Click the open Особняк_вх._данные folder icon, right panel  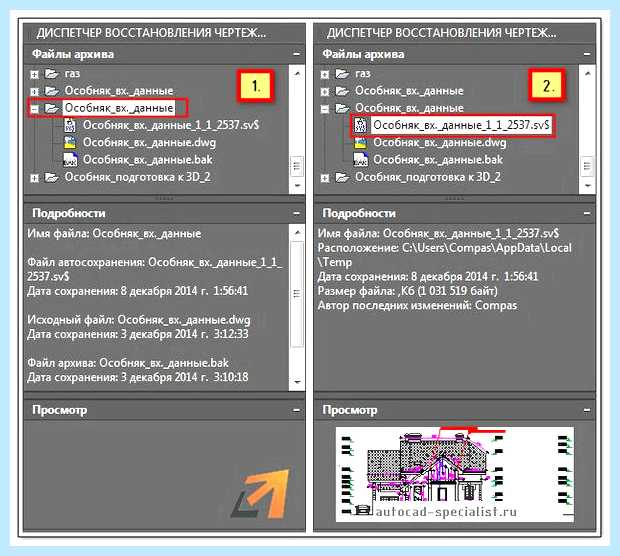point(342,108)
